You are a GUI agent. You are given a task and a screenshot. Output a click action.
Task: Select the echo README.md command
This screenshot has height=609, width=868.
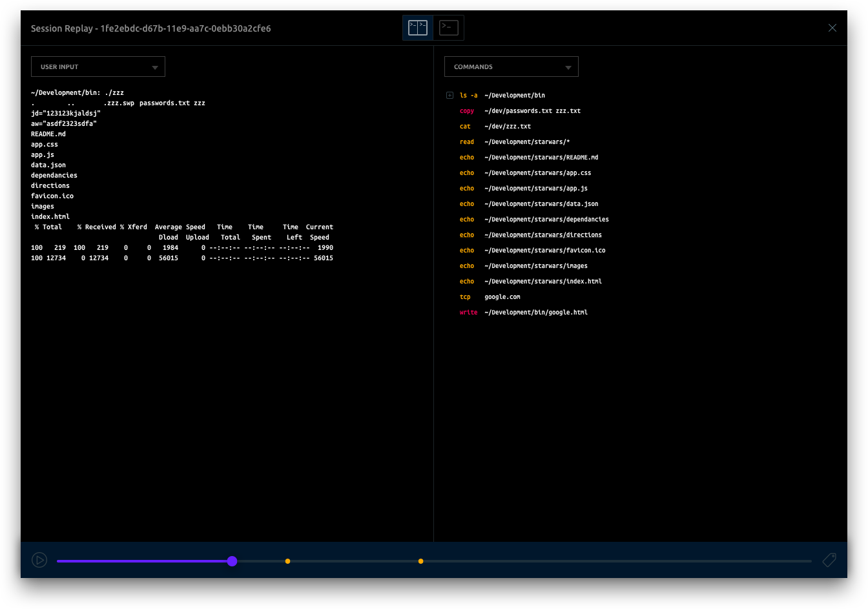click(528, 158)
